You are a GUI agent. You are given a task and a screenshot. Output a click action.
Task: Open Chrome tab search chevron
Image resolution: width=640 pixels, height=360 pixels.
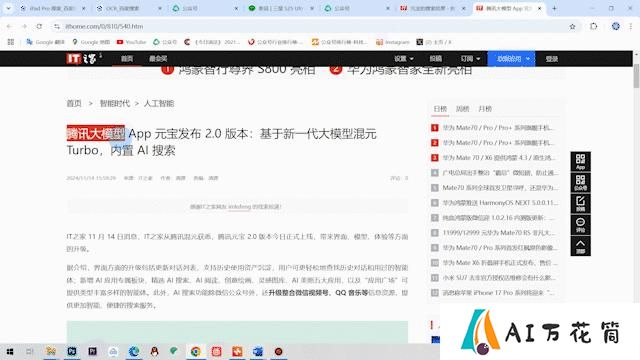point(8,8)
